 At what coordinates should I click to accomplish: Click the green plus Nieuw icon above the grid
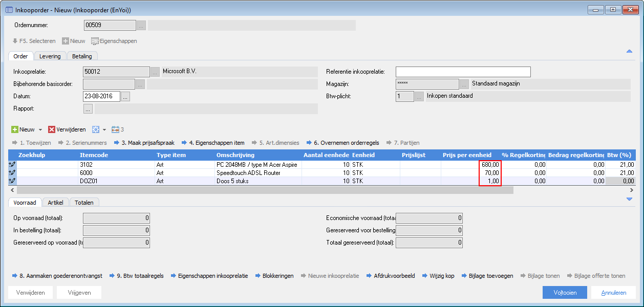point(15,129)
